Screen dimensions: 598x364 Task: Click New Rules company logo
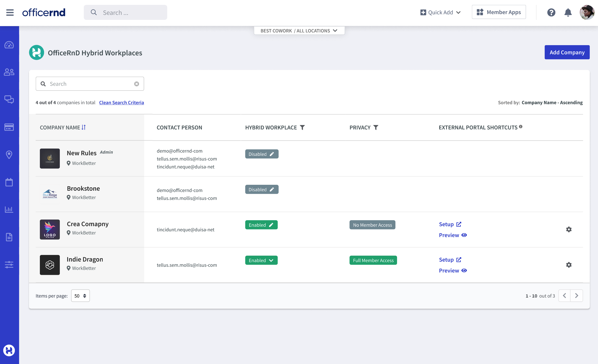click(50, 159)
